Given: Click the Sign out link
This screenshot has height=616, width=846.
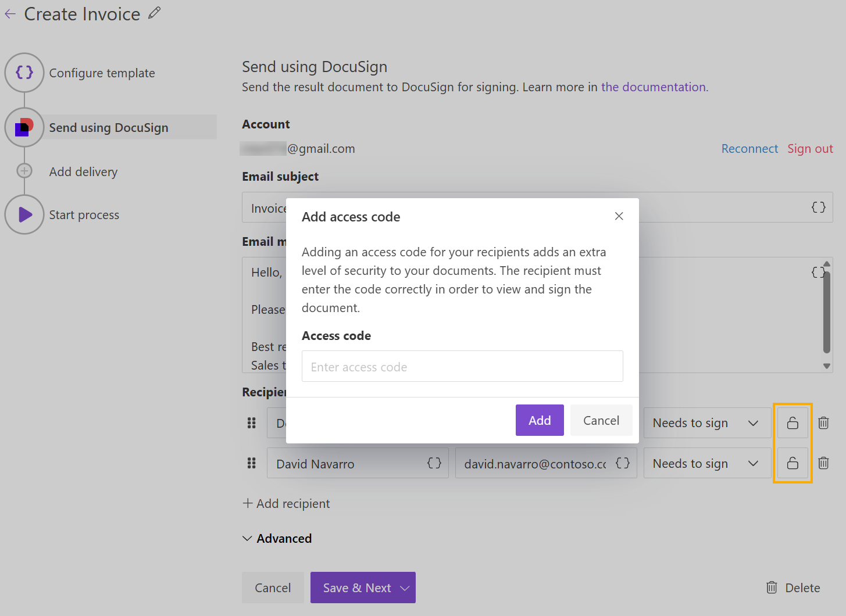Looking at the screenshot, I should click(x=810, y=149).
